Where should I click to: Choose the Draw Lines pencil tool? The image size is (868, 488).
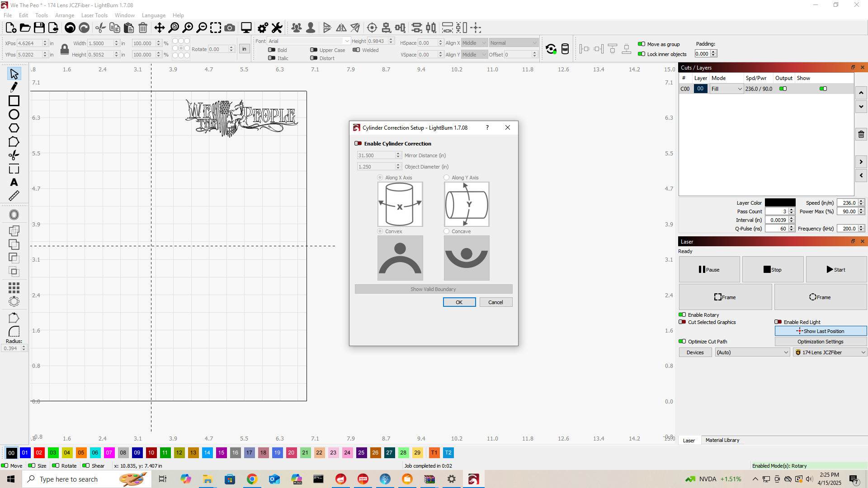tap(14, 87)
